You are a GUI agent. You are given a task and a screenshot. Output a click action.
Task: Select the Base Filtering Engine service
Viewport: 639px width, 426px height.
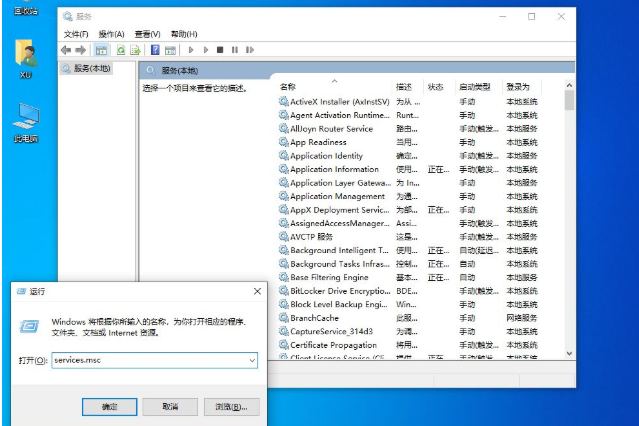[329, 277]
